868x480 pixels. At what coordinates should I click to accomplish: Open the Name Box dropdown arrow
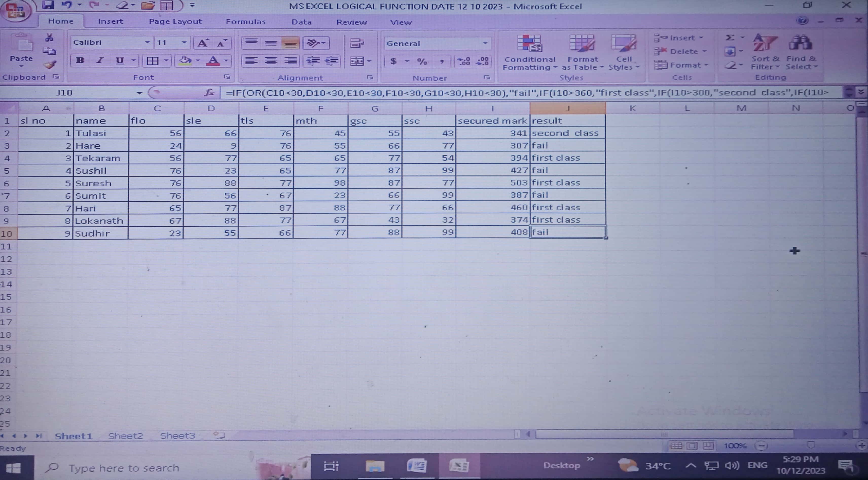pyautogui.click(x=139, y=93)
